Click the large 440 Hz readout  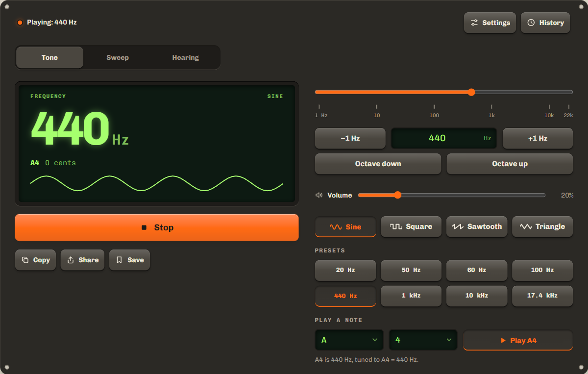point(80,129)
